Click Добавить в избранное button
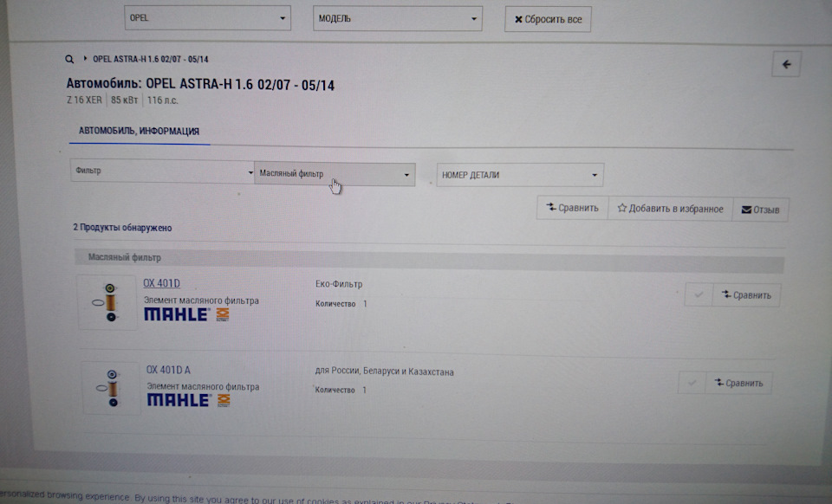The width and height of the screenshot is (832, 504). 670,209
